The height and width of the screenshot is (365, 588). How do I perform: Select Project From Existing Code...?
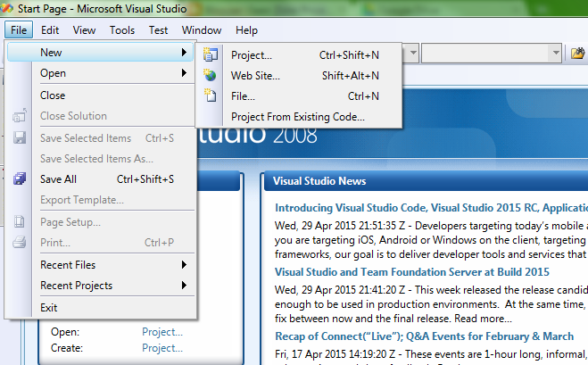pos(299,117)
